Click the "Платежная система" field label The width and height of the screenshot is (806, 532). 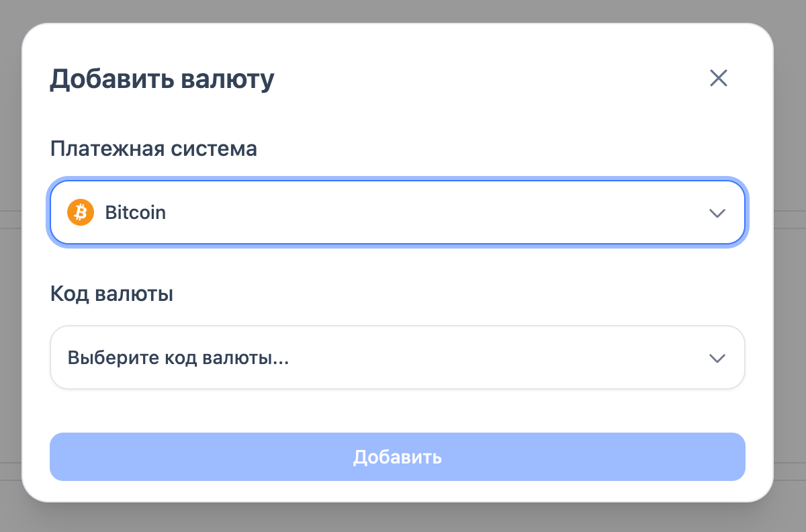[154, 148]
